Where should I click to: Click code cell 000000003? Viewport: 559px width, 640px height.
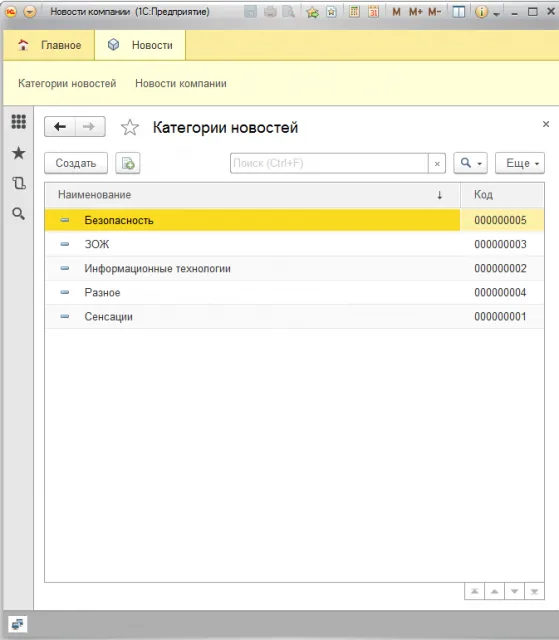500,244
